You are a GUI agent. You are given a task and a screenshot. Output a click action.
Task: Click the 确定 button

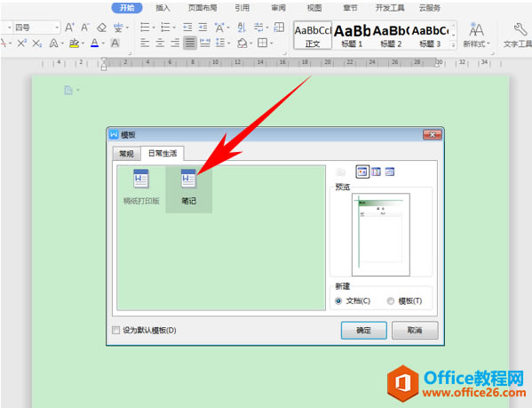(364, 330)
